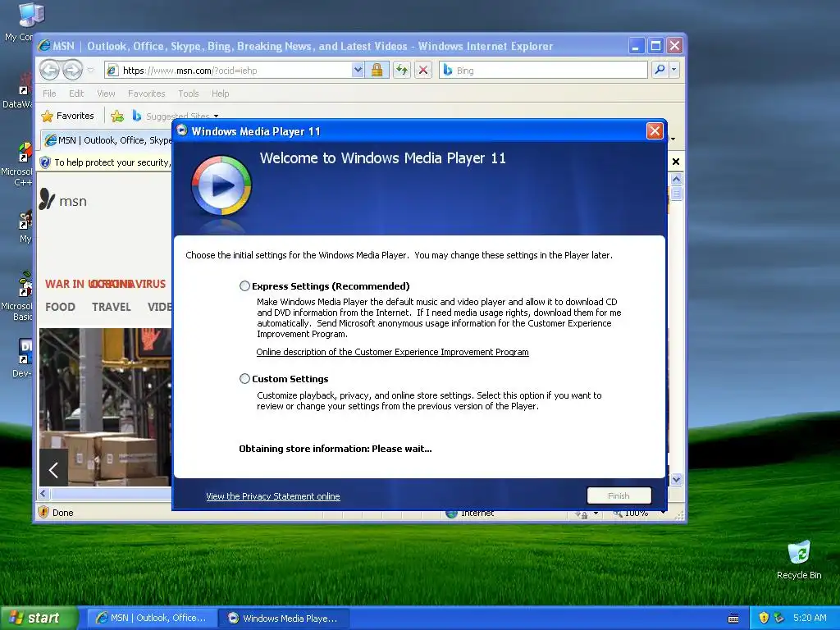840x630 pixels.
Task: Click previous slide arrow on MSN carousel
Action: coord(53,470)
